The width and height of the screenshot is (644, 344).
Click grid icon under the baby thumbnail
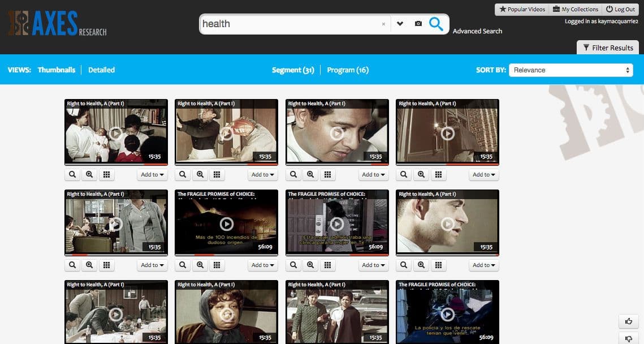[106, 175]
